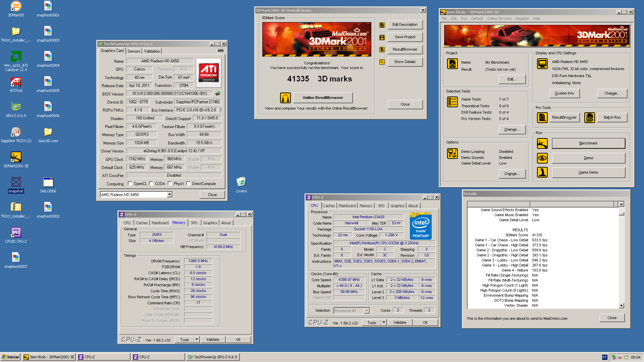The width and height of the screenshot is (644, 362).
Task: Enable the CUDA checkbox in GPU-Z
Action: tap(151, 184)
